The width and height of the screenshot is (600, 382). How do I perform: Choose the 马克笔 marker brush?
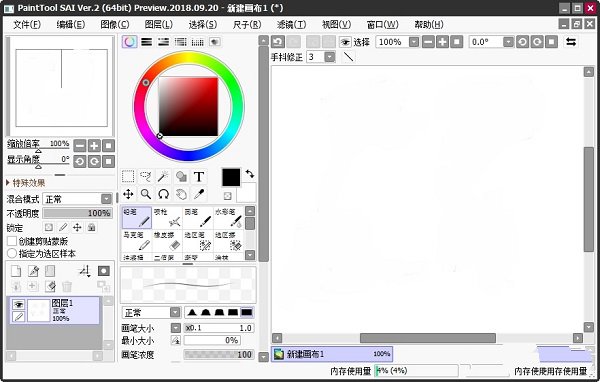point(137,240)
